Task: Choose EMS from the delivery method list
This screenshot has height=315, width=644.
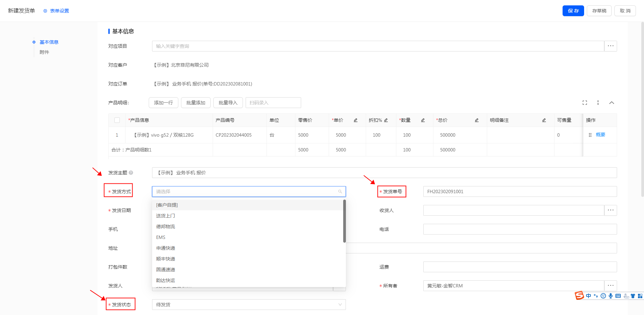Action: [x=247, y=237]
